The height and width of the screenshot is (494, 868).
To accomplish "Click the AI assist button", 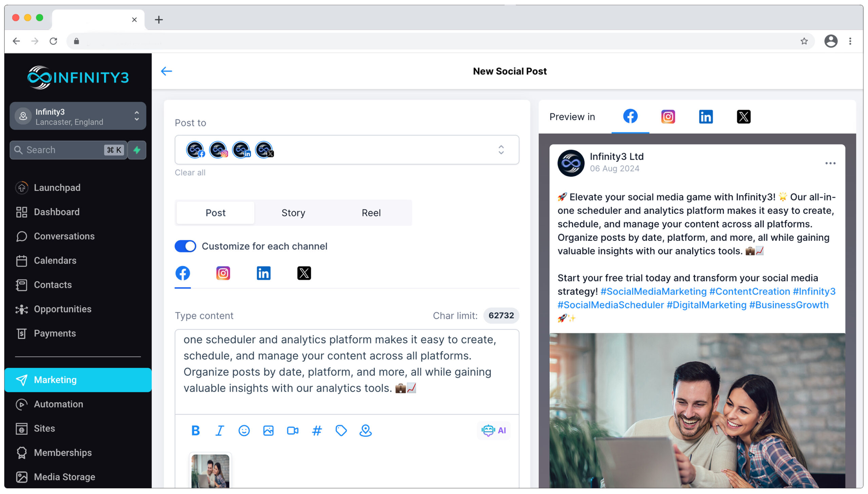I will click(494, 430).
